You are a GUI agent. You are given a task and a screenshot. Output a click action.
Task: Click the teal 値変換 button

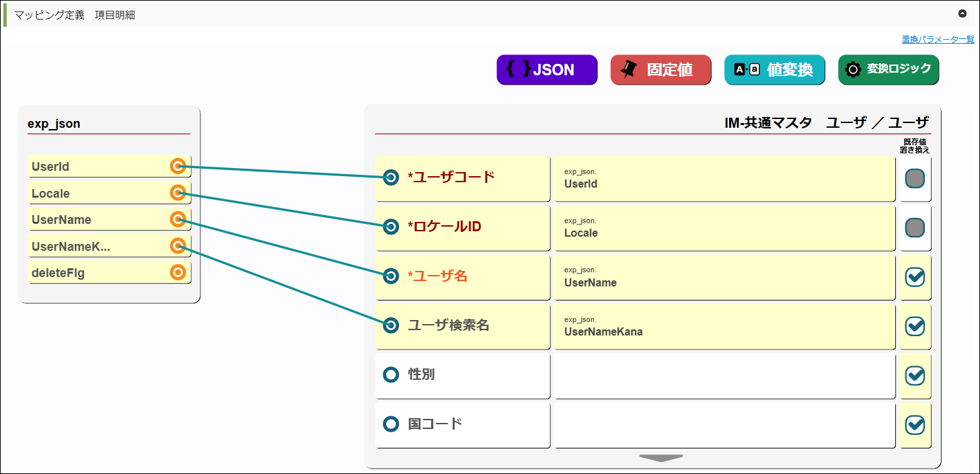(774, 70)
